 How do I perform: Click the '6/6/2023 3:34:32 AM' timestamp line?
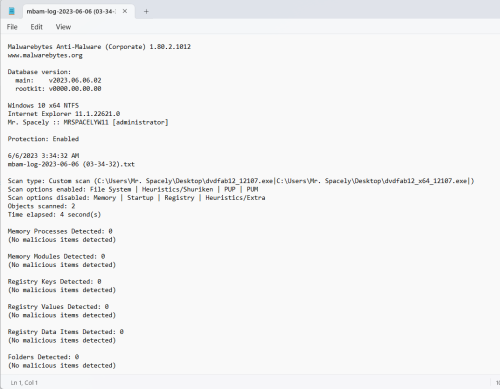43,156
